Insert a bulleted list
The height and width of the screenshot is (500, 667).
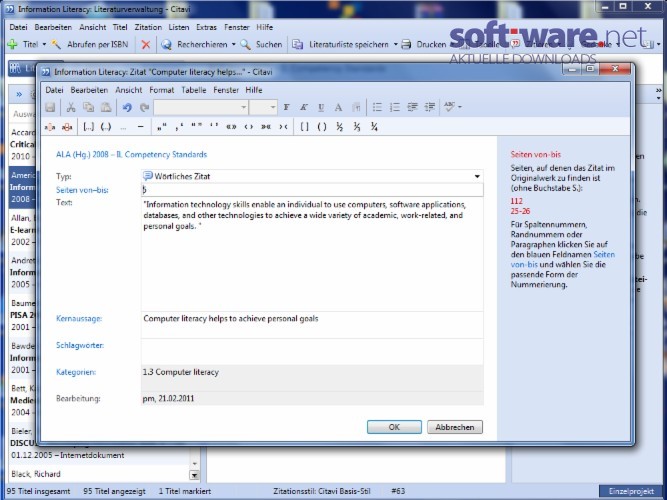pyautogui.click(x=377, y=107)
